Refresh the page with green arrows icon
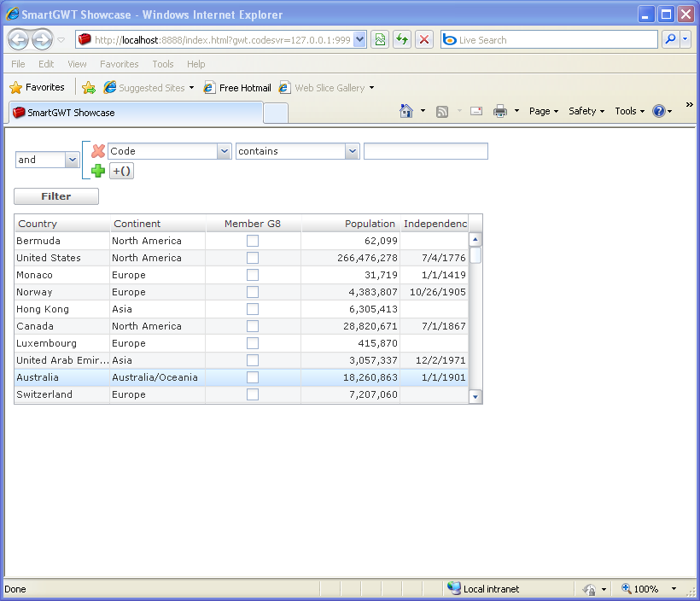The width and height of the screenshot is (700, 601). point(402,40)
